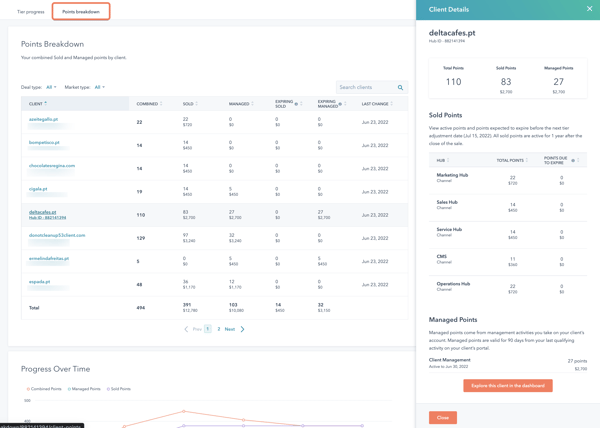Open espada.pt client link

[x=39, y=282]
